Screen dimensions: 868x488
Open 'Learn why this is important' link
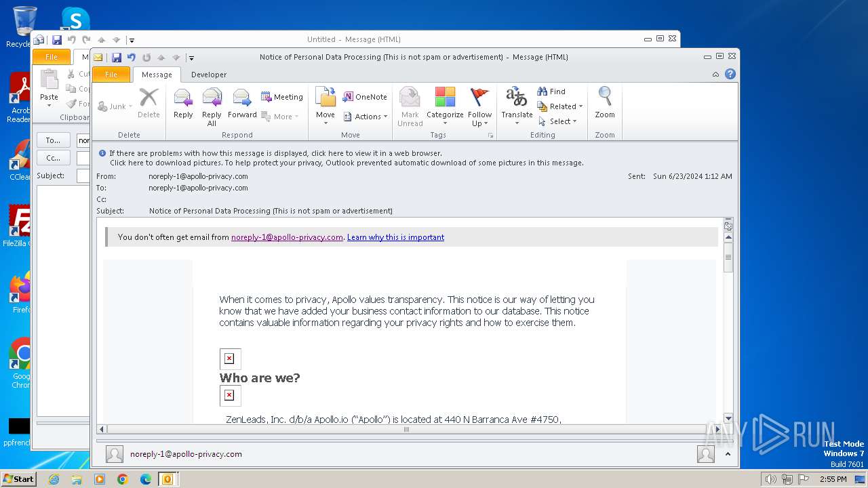click(x=395, y=237)
